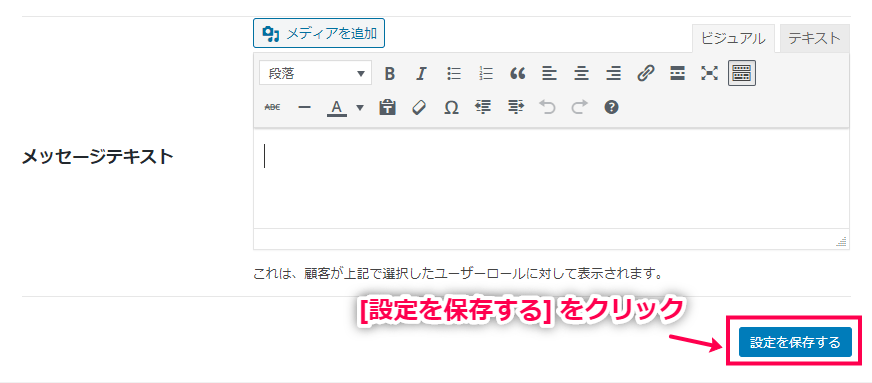Insert a bulleted list
Viewport: 872px width, 383px height.
click(454, 73)
